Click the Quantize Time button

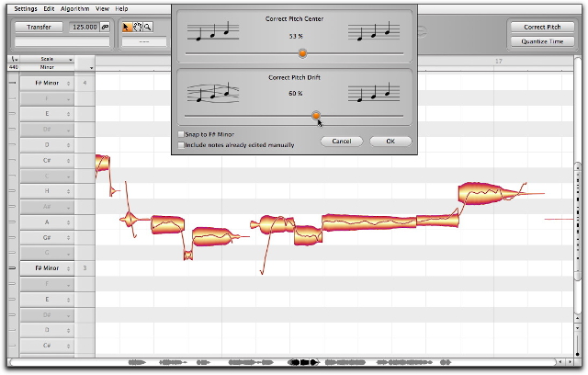[x=542, y=41]
